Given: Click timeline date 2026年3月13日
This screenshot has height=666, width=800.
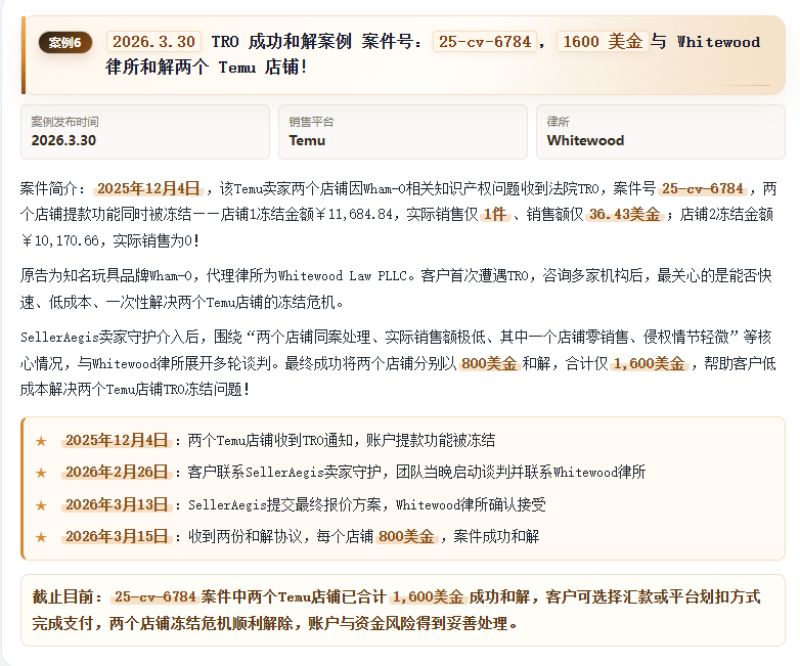Looking at the screenshot, I should (117, 505).
